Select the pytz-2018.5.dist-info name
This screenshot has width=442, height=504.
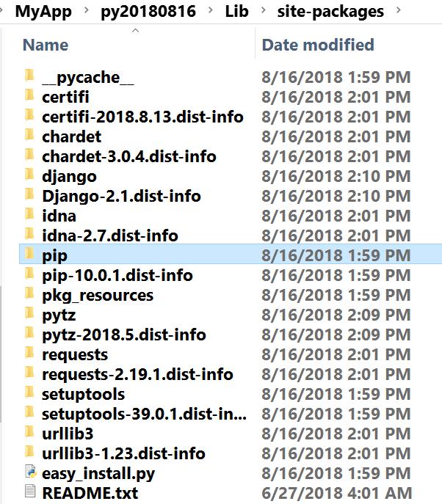coord(124,335)
